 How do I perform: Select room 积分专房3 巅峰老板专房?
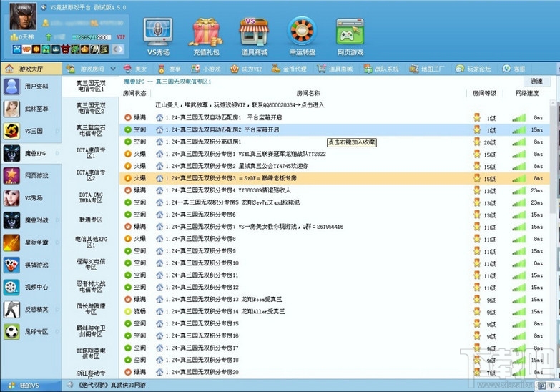(x=334, y=178)
